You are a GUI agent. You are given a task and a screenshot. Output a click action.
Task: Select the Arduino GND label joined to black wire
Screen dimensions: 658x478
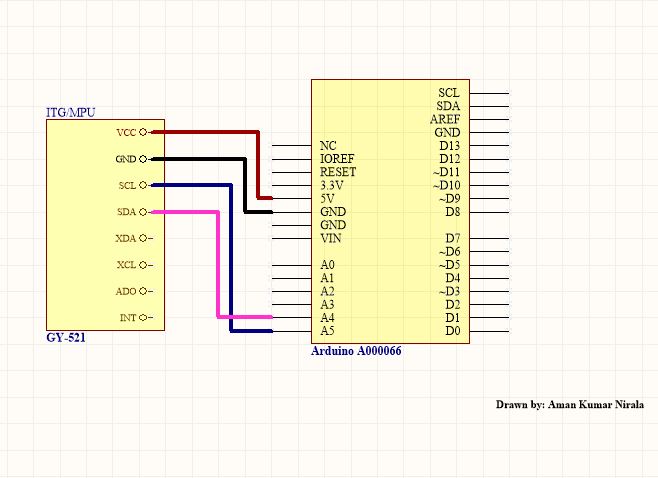333,212
